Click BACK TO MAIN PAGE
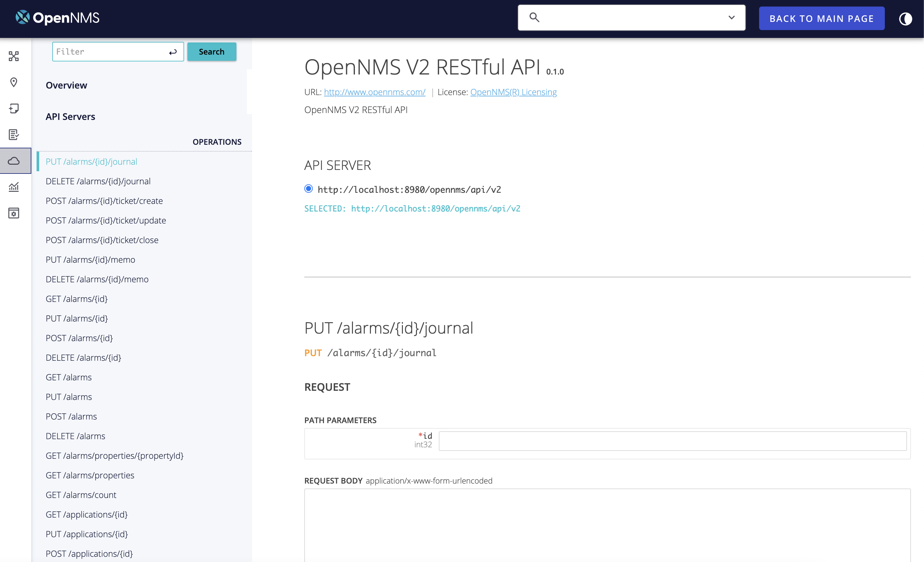 click(821, 18)
